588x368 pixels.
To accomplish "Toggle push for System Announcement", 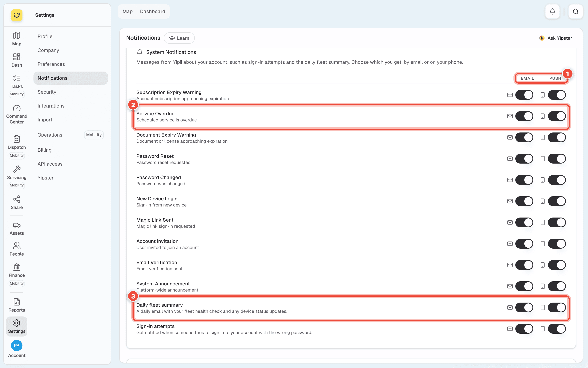I will (557, 286).
